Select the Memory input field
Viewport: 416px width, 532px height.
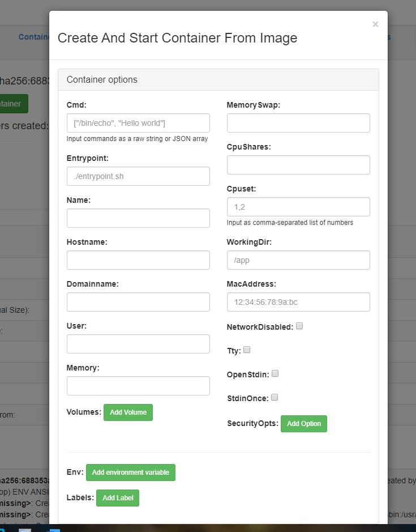[x=138, y=386]
